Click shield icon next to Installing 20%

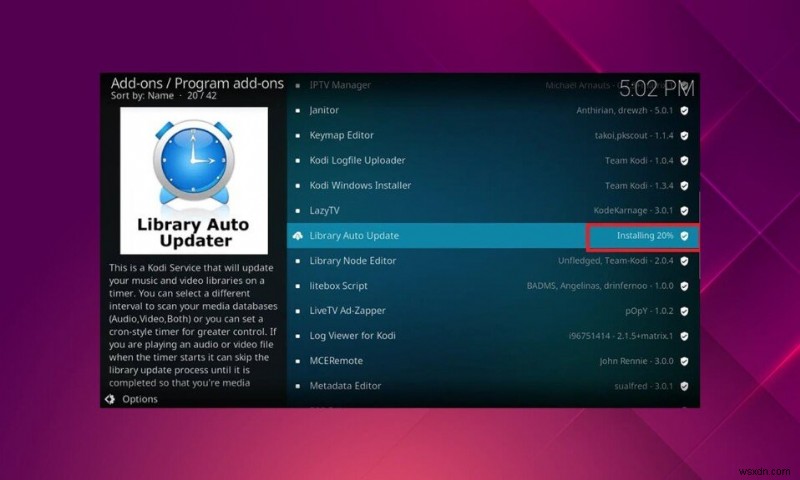684,236
